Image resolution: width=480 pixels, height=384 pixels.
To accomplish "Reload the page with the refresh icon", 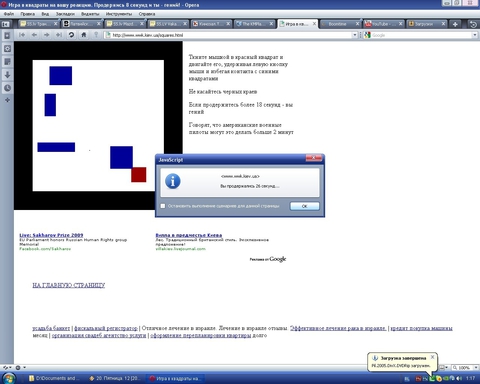I will tap(71, 35).
